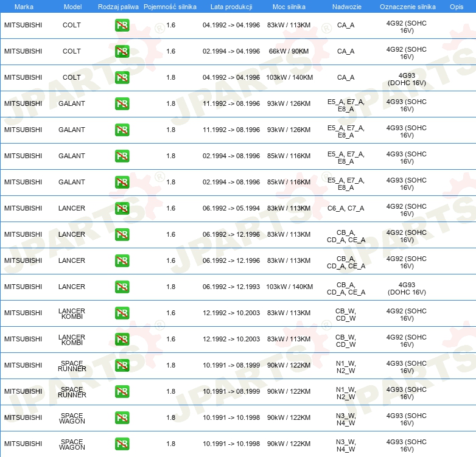Select the fuel icon for LANCER 1.8 103kW
This screenshot has width=476, height=457.
click(x=122, y=287)
